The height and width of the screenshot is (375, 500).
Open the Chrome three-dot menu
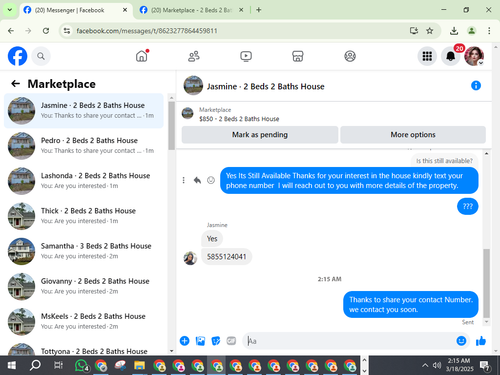click(489, 31)
